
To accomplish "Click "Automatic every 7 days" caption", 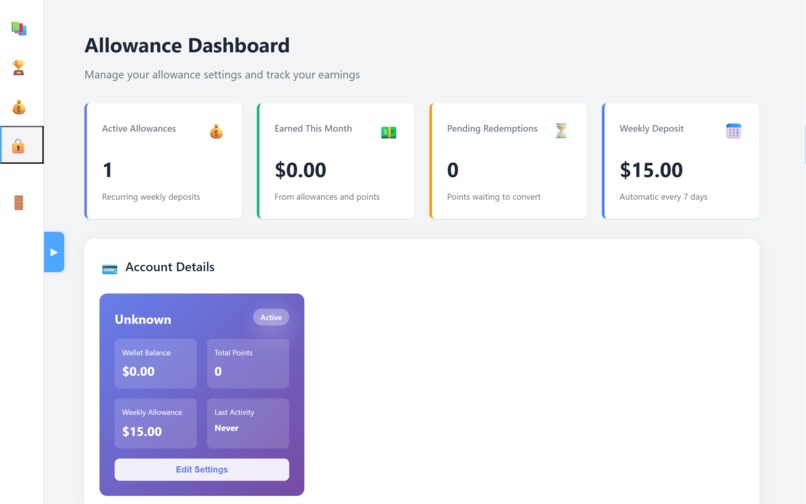I will [663, 197].
